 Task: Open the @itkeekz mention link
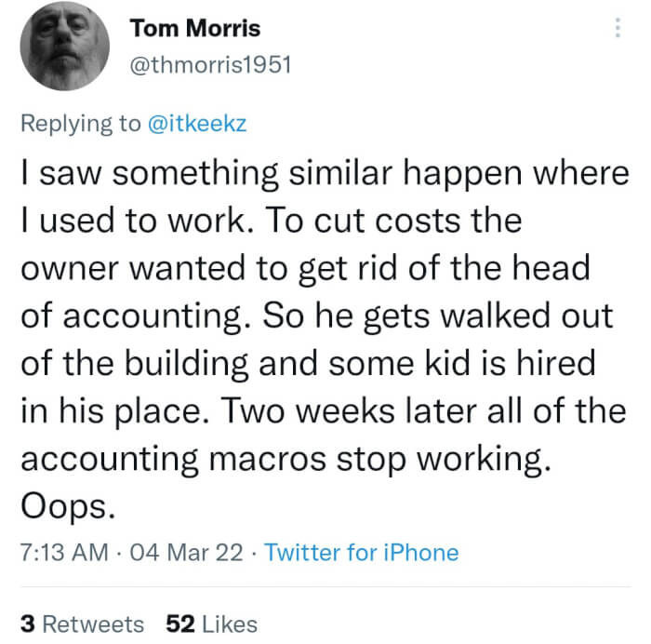pyautogui.click(x=197, y=124)
